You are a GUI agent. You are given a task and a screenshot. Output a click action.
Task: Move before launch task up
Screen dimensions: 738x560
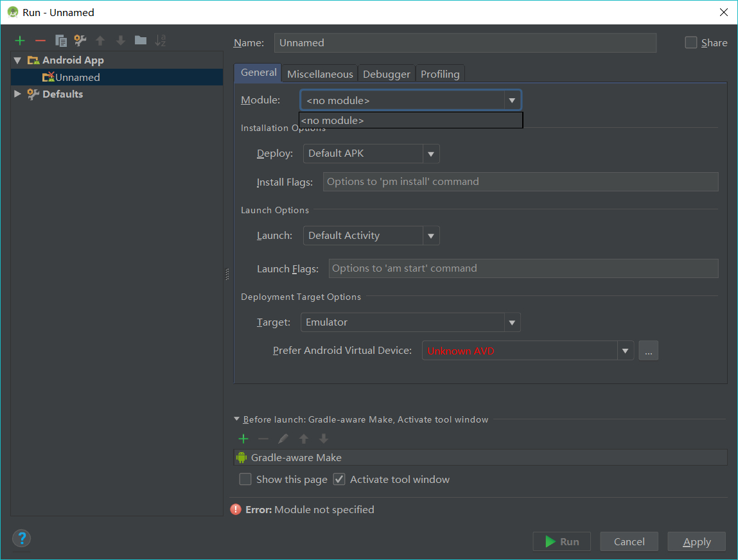tap(304, 439)
